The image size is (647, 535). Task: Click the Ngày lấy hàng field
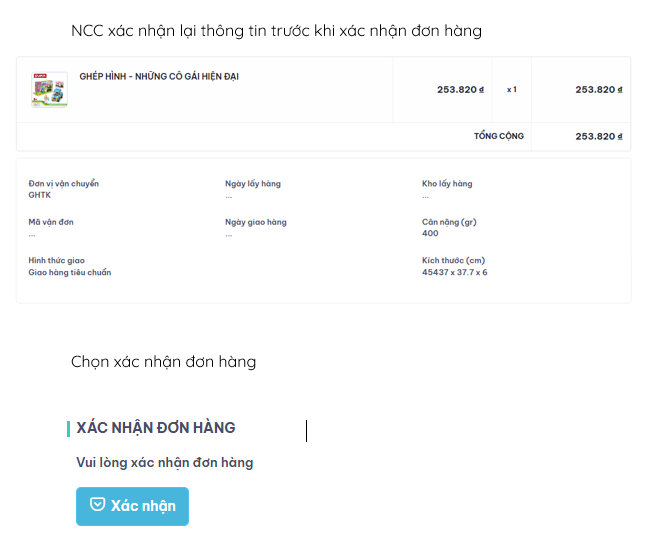pyautogui.click(x=253, y=184)
